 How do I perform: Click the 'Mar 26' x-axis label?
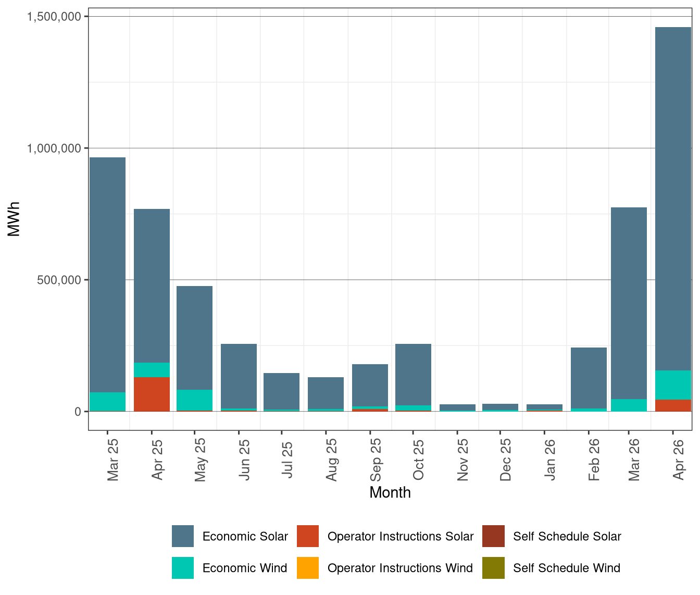pos(634,460)
